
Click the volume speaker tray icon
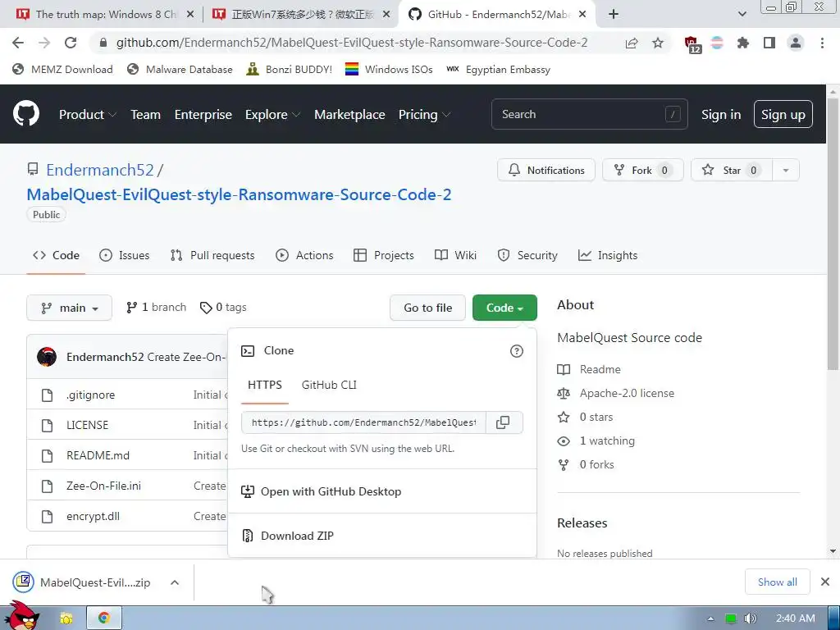(x=751, y=619)
